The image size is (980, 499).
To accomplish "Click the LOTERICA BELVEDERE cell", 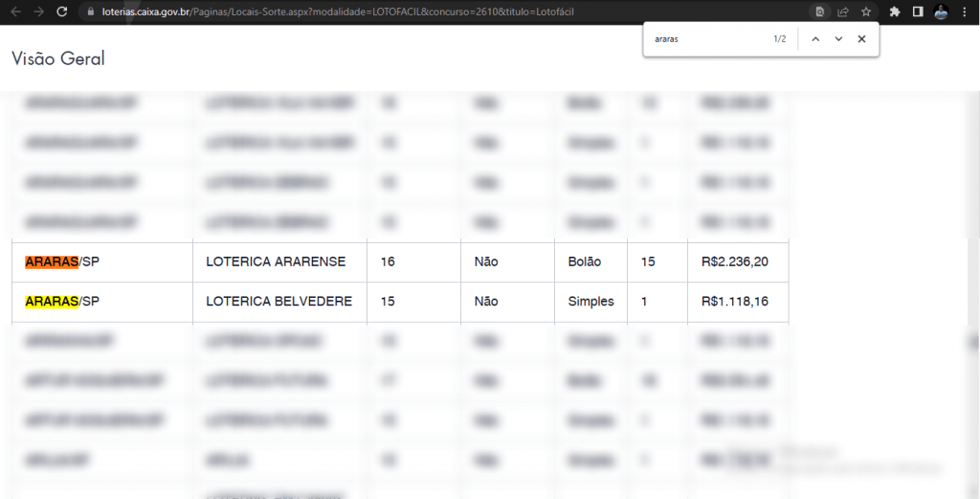I will click(278, 302).
